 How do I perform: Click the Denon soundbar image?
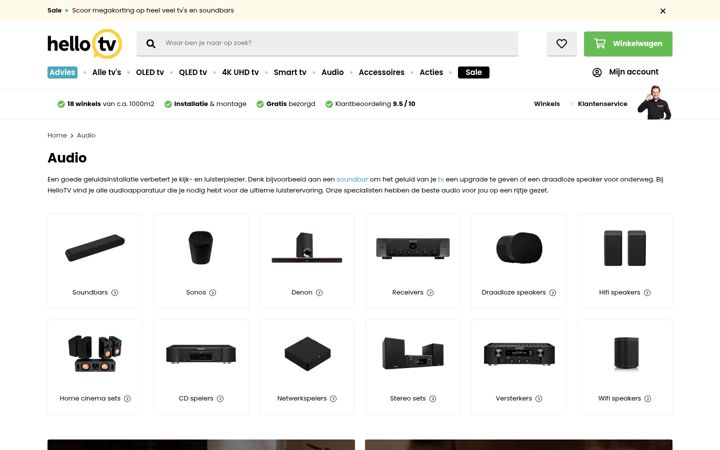[307, 248]
